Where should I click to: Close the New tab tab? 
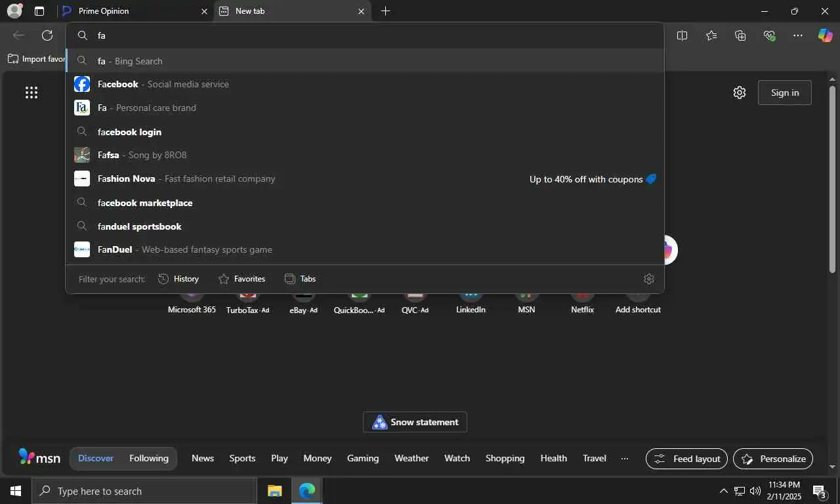coord(361,11)
